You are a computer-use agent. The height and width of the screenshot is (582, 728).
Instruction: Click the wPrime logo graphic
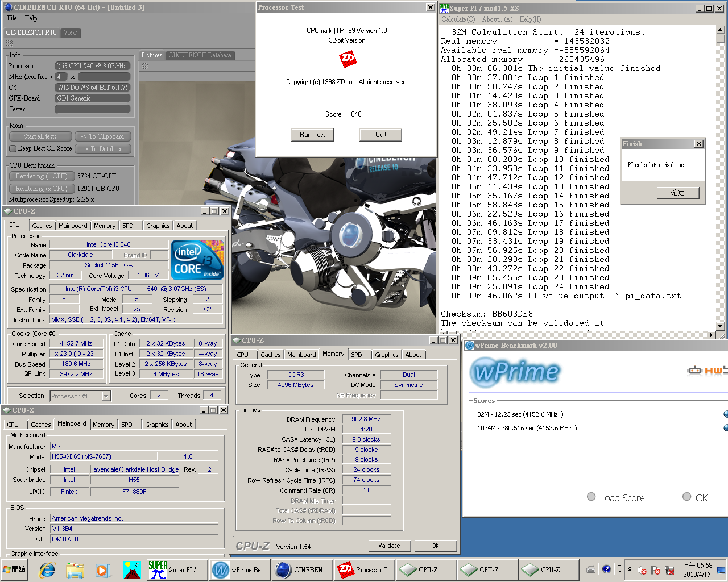515,372
